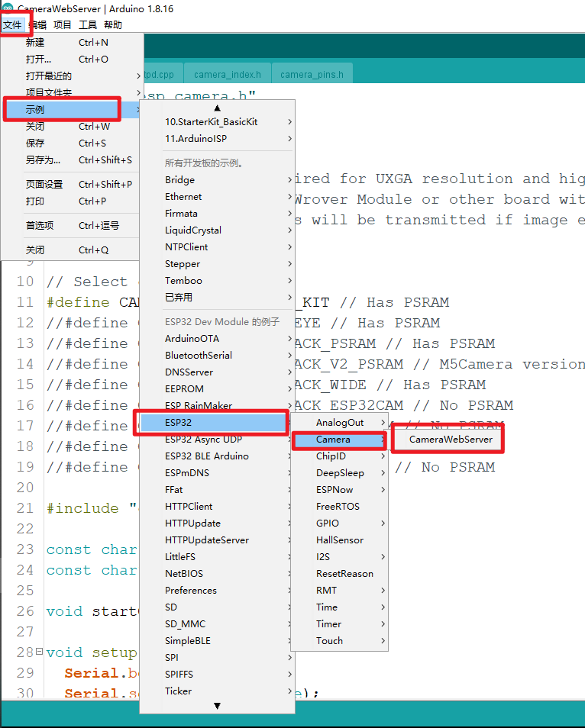Open the NetBIOS examples submenu
Screen dimensions: 585x728
click(x=217, y=573)
